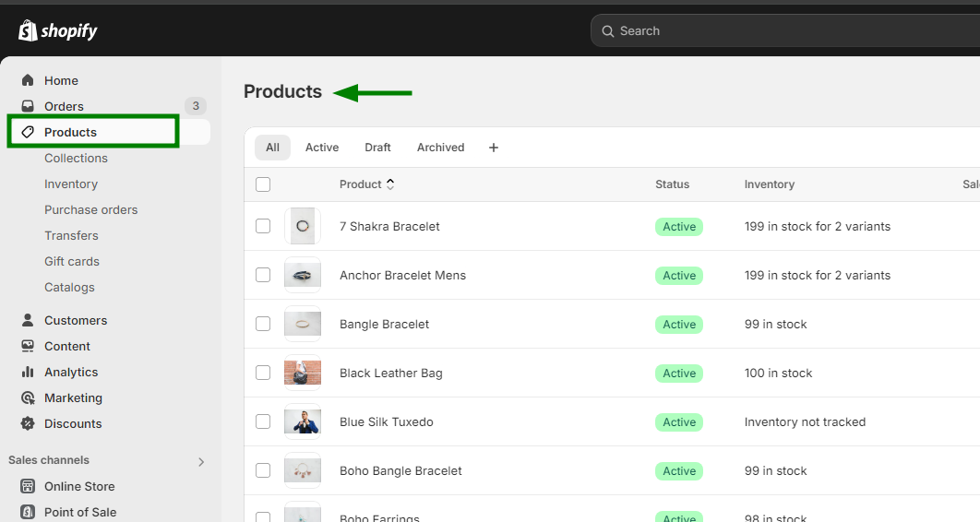Click the Orders inbox icon
The image size is (980, 522).
point(28,106)
